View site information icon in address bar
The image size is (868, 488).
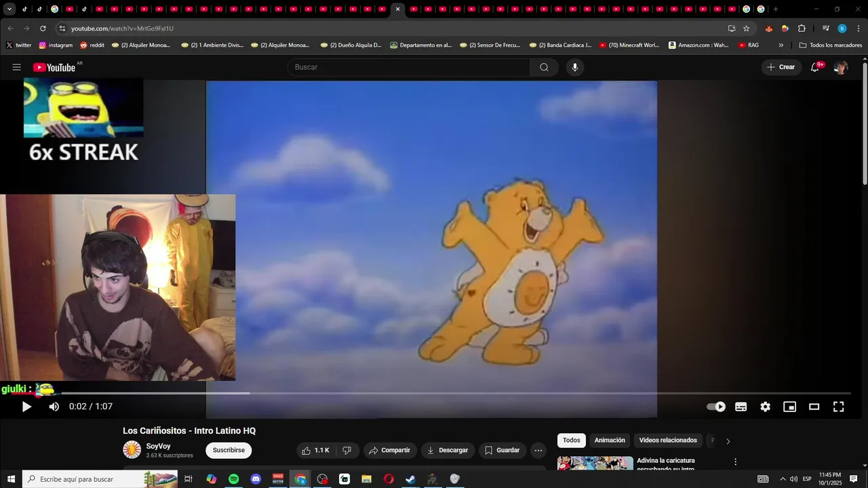(x=62, y=28)
